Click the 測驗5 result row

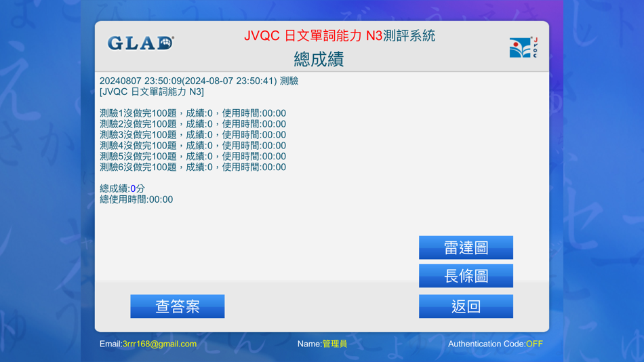pos(193,156)
